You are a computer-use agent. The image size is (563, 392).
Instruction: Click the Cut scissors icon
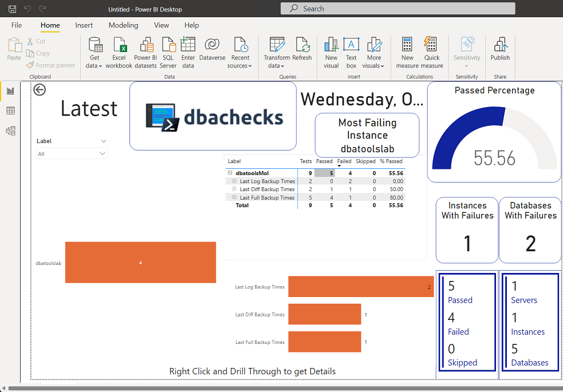(30, 41)
